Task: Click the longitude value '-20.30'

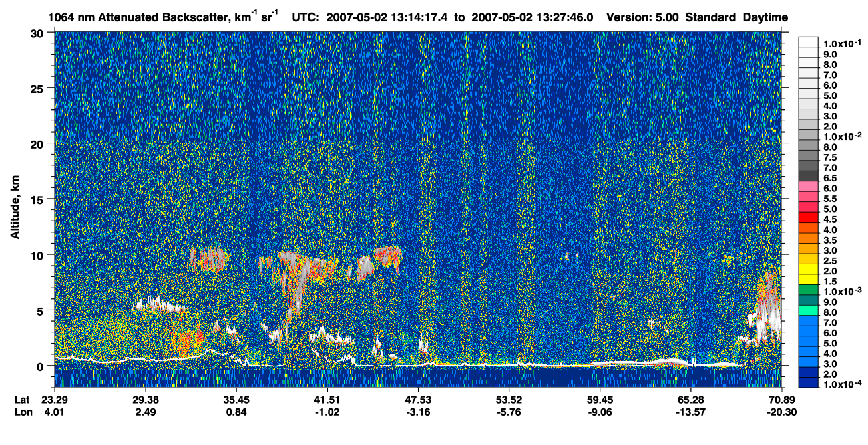Action: pos(781,412)
